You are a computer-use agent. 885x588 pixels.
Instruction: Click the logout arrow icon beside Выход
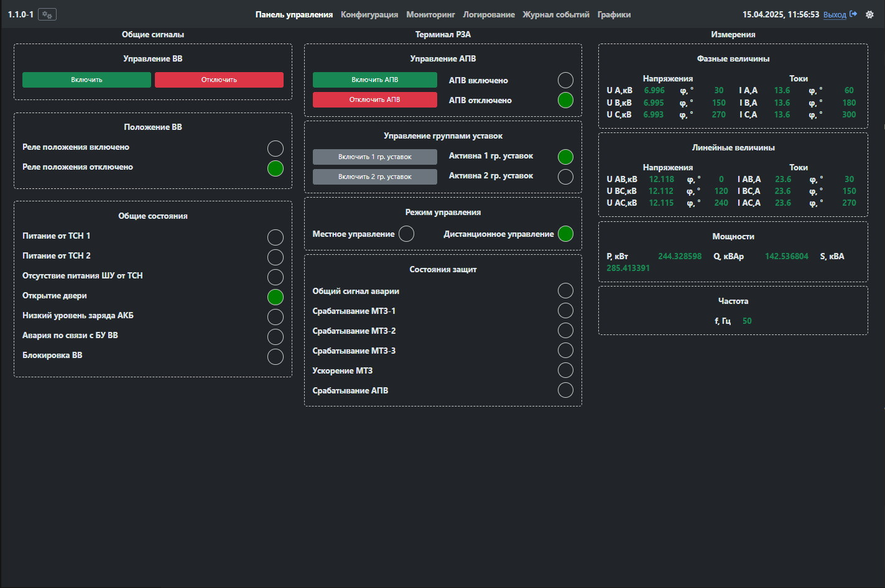point(853,14)
